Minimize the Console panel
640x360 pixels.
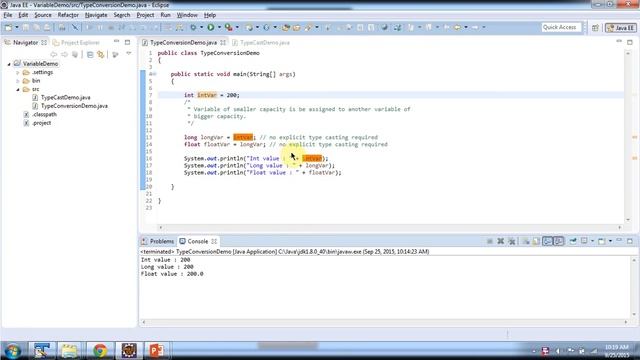click(x=619, y=240)
